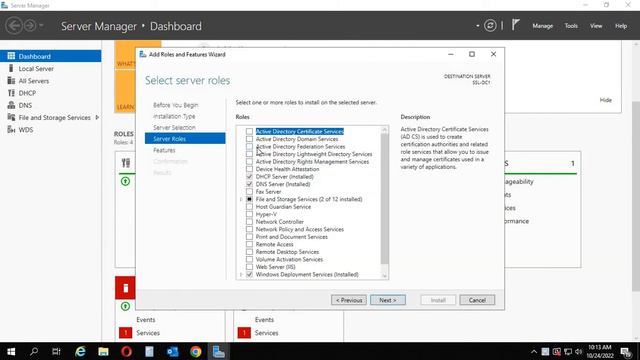Refresh the Server Manager dashboard
Viewport: 640px width, 360px height.
click(490, 26)
